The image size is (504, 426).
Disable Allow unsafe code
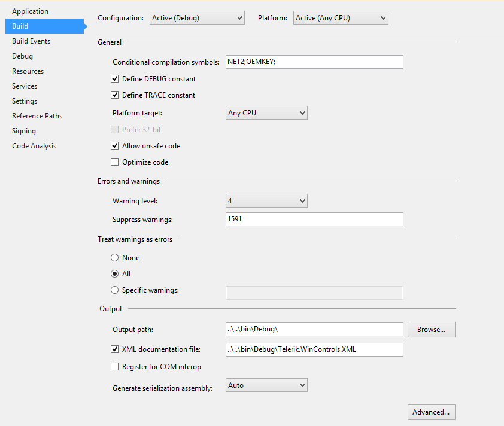click(114, 145)
